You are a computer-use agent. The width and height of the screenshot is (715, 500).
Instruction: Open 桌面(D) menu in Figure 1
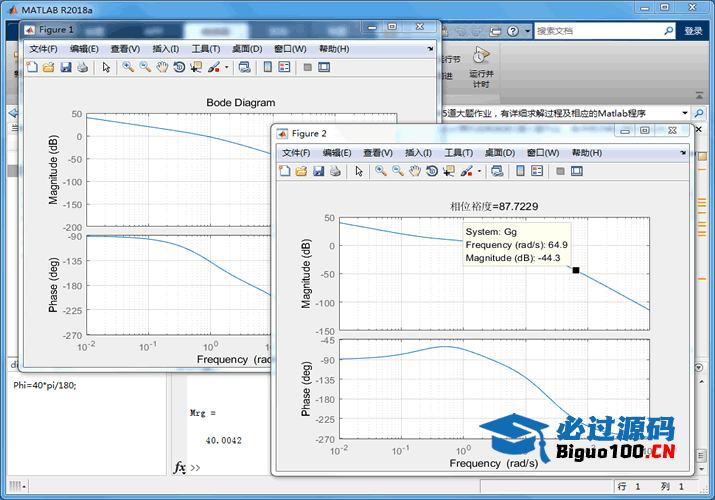(247, 49)
